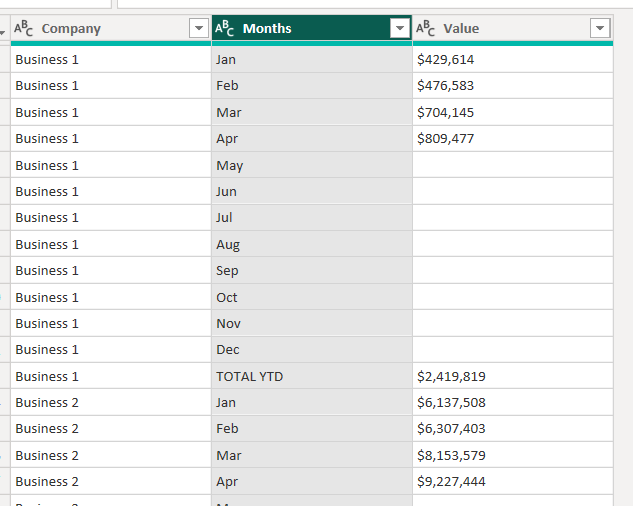Click the Jan cell for Business 1

click(x=312, y=59)
